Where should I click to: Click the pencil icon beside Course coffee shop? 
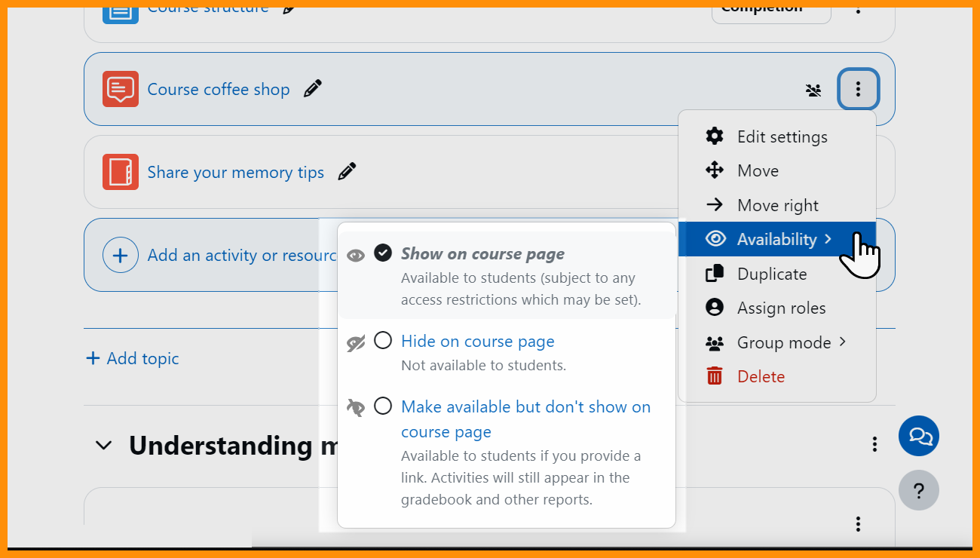coord(312,89)
